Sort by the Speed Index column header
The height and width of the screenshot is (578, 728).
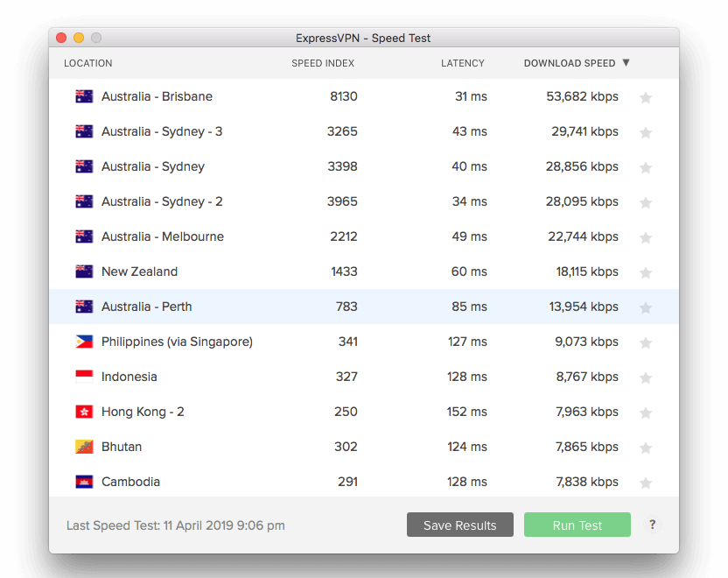point(323,63)
